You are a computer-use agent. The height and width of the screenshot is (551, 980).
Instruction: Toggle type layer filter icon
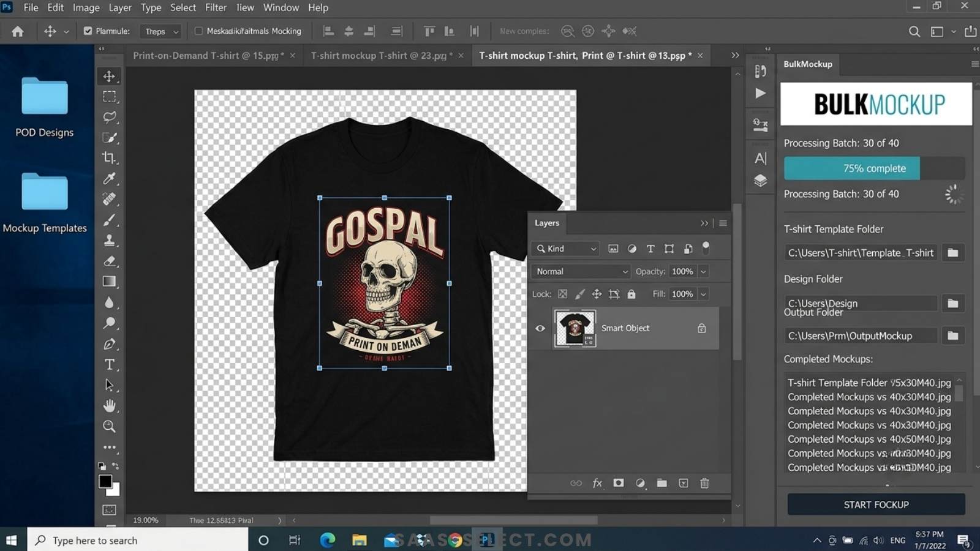(650, 249)
